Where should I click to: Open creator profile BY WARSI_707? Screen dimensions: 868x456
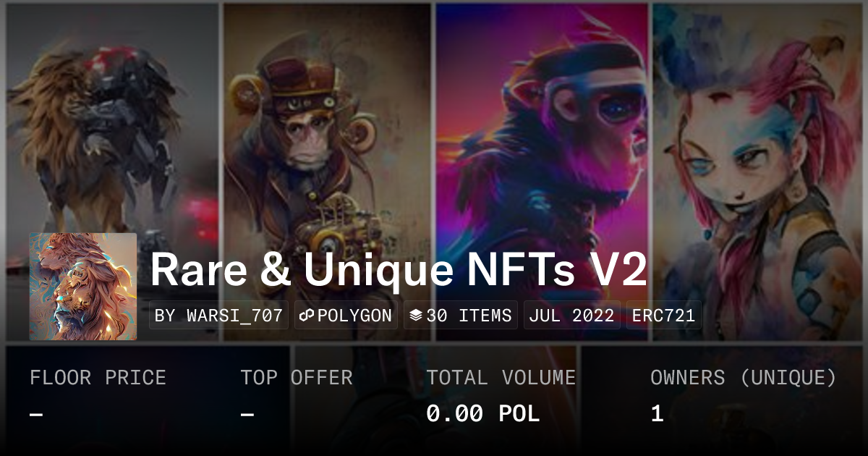coord(218,316)
